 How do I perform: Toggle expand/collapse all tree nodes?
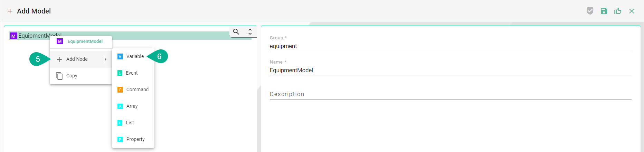click(x=250, y=32)
